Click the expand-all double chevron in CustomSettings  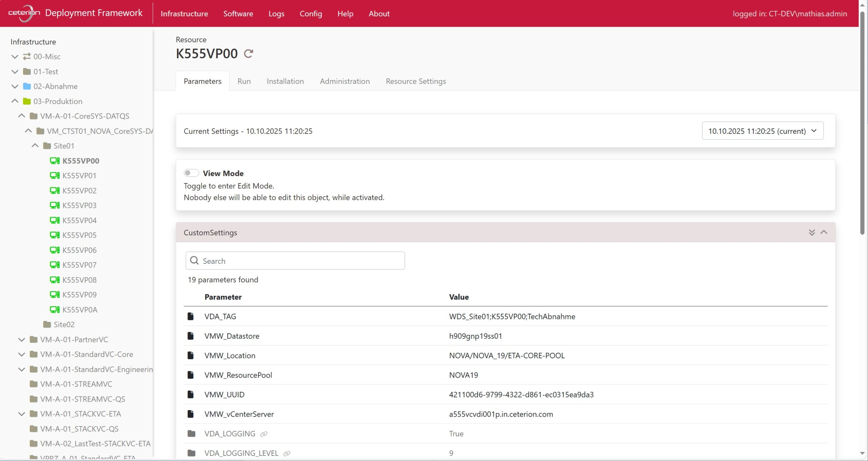[x=812, y=233]
